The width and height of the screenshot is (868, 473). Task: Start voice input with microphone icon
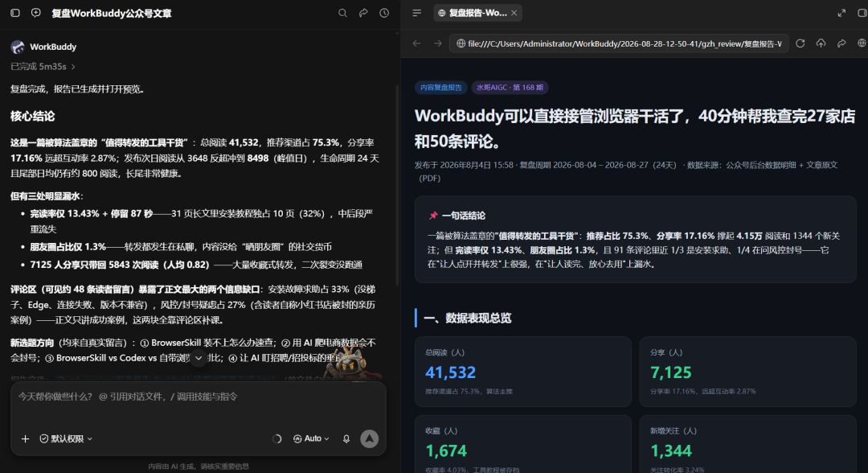tap(346, 438)
